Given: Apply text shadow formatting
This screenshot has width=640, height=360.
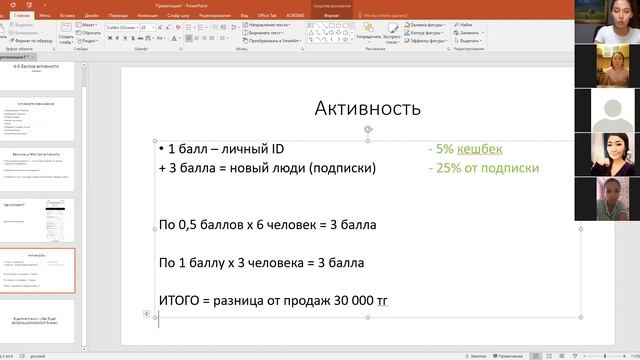Looking at the screenshot, I should tap(133, 38).
